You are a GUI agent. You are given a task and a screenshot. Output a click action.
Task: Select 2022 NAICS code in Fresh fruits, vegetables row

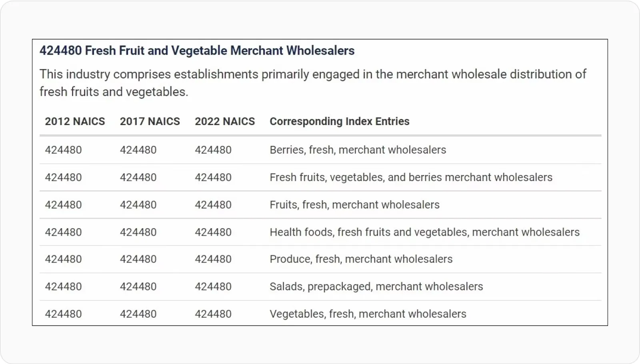213,177
